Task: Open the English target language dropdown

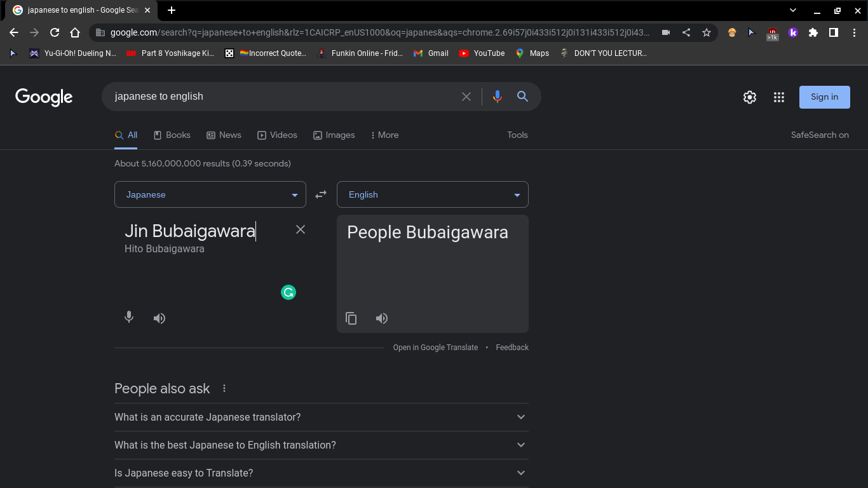Action: [x=433, y=194]
